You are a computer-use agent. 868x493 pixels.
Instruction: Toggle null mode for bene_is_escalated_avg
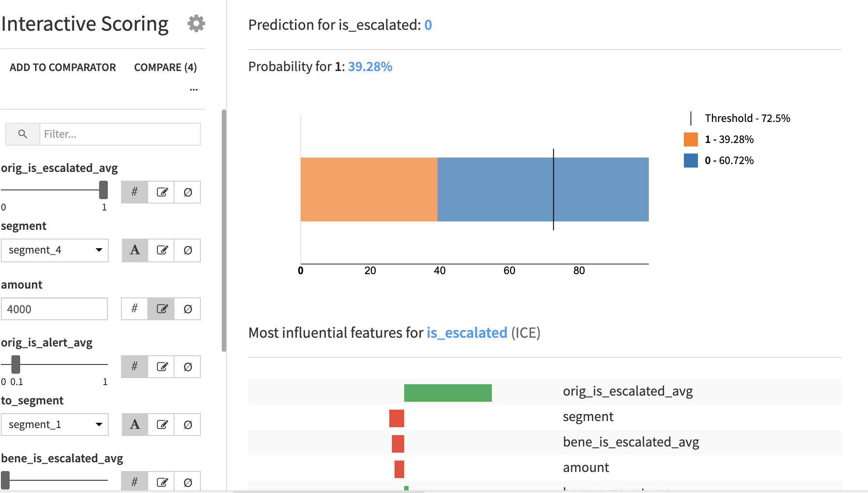188,482
